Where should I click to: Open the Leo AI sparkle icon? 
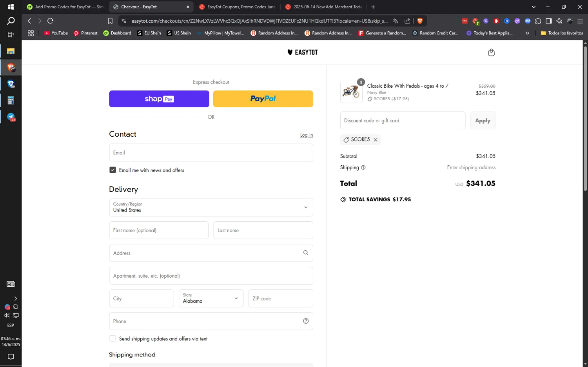[x=559, y=21]
